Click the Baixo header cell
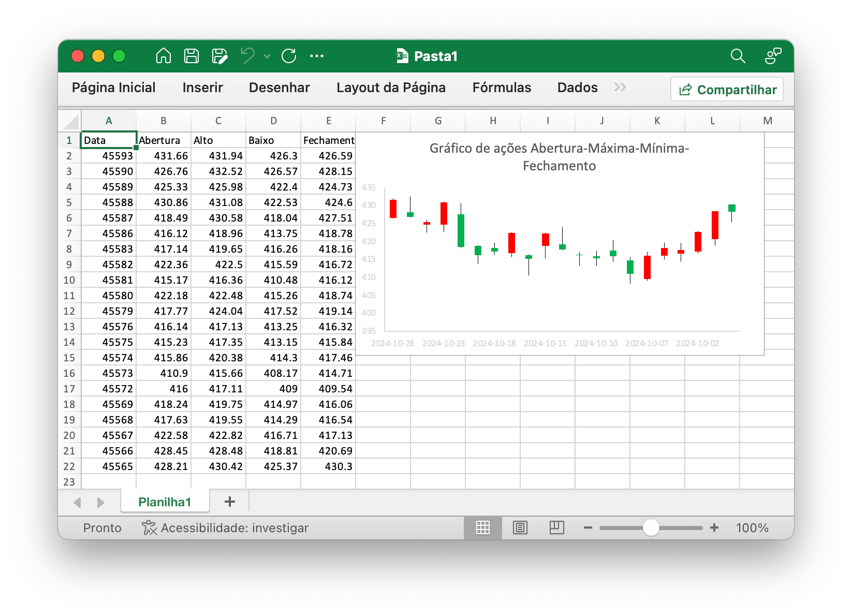Image resolution: width=852 pixels, height=616 pixels. click(x=273, y=140)
